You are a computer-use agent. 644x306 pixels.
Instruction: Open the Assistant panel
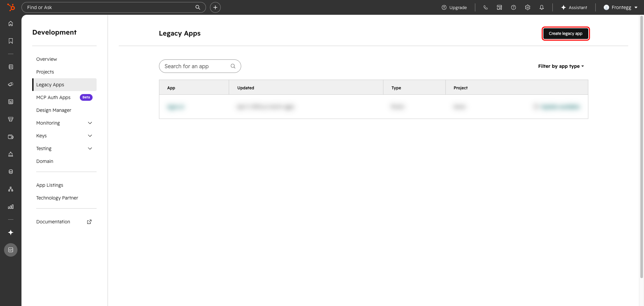tap(574, 7)
